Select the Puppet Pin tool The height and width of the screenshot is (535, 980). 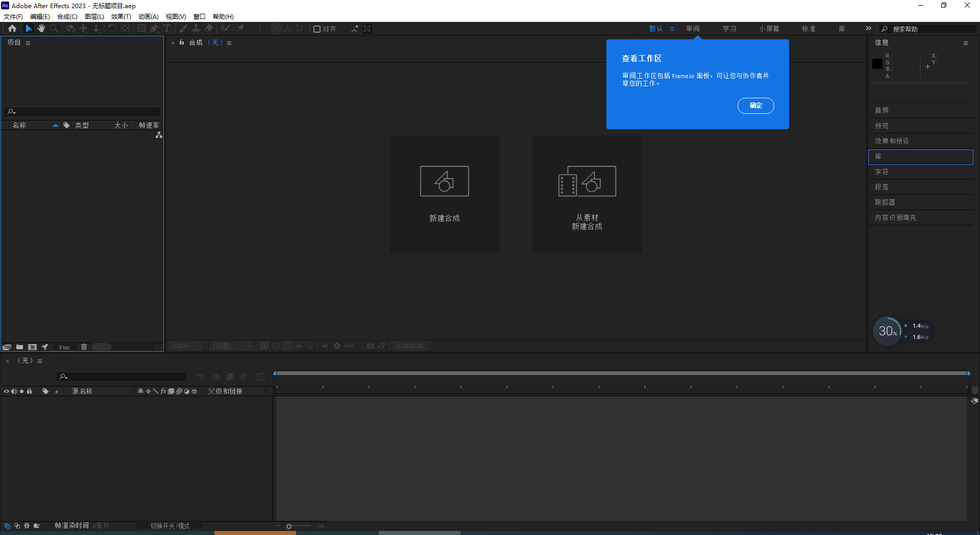pyautogui.click(x=241, y=29)
